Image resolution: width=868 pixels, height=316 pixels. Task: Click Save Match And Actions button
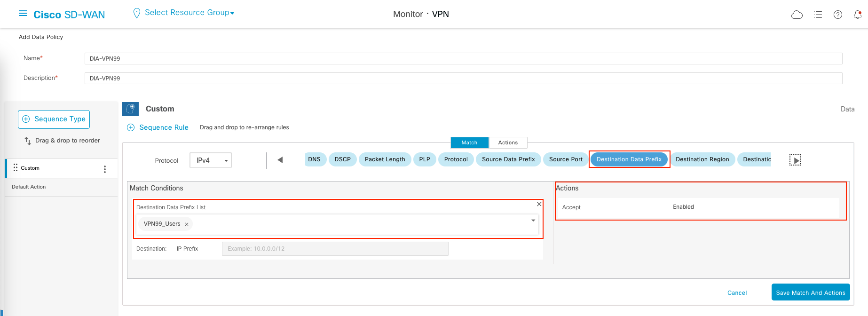810,292
